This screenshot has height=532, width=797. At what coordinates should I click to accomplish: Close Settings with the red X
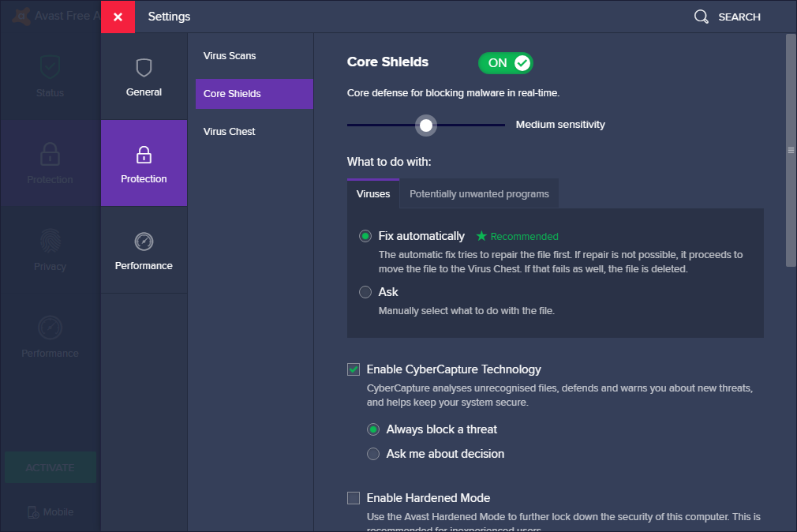click(118, 17)
